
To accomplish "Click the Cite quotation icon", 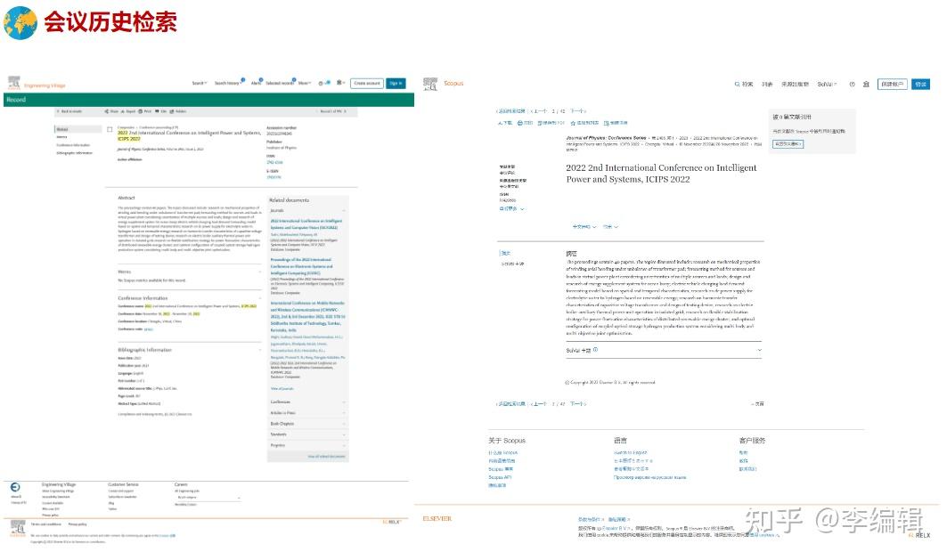I will (157, 111).
